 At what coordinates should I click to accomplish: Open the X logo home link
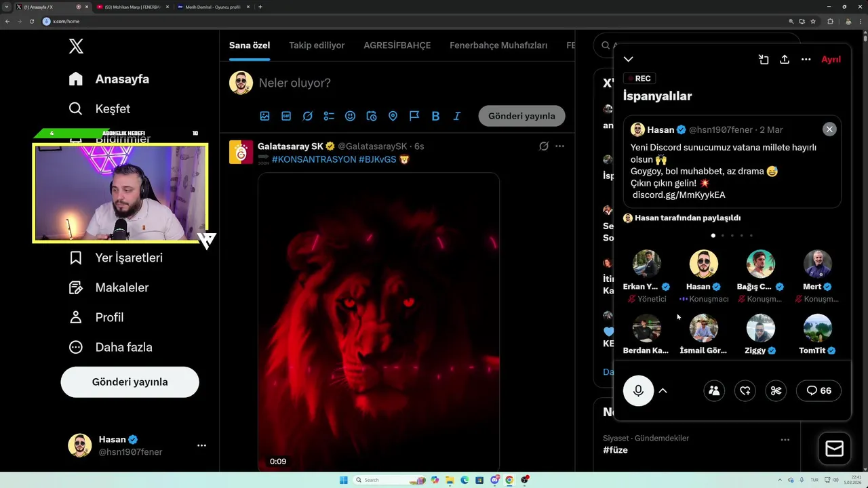(76, 46)
